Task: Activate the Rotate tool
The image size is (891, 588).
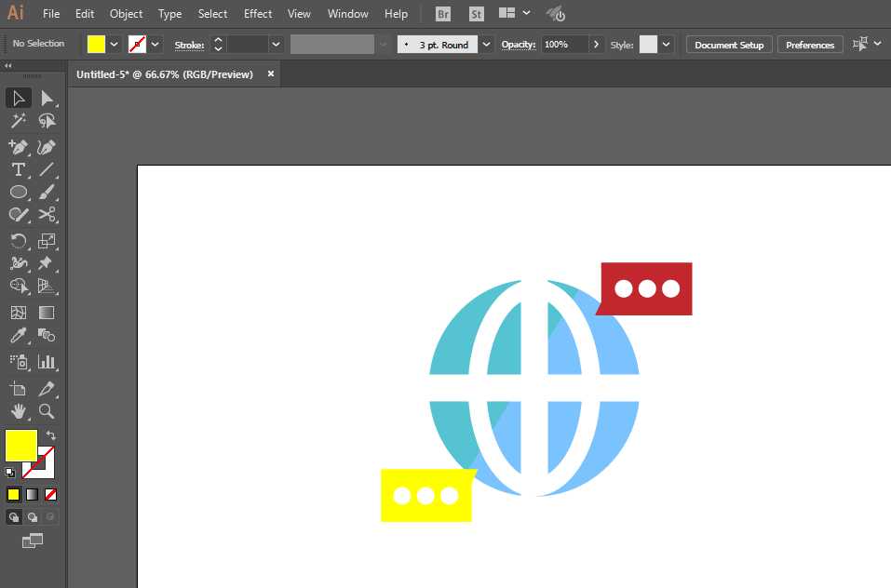Action: pos(19,241)
